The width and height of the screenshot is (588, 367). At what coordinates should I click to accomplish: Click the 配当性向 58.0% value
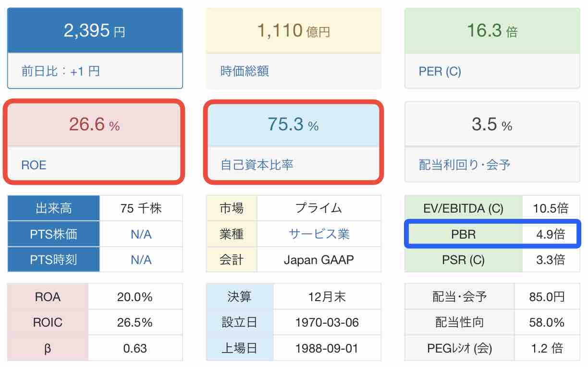point(547,322)
